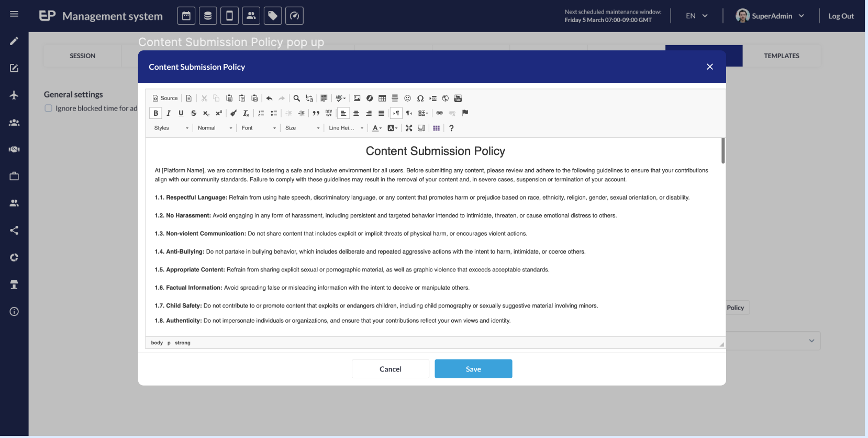Insert a horizontal line

[x=395, y=98]
